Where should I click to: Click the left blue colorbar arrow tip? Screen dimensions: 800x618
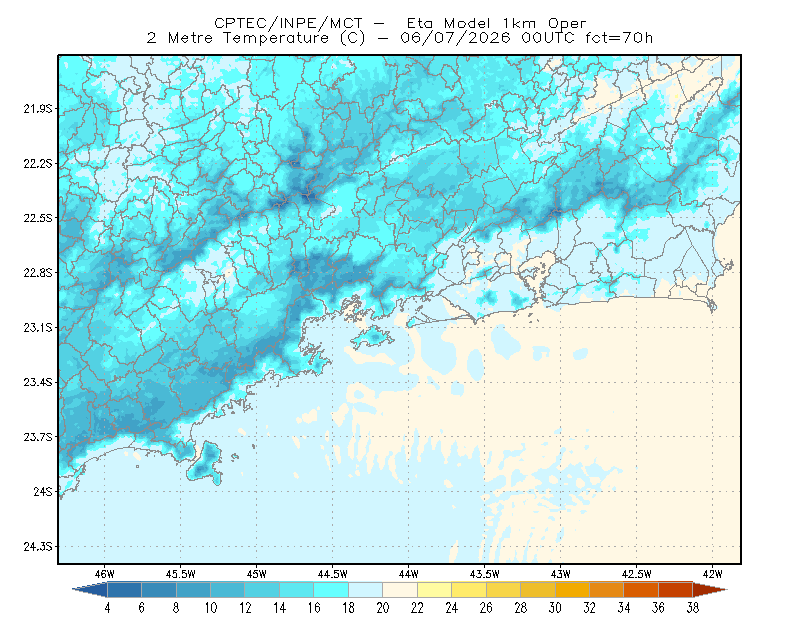click(x=90, y=589)
